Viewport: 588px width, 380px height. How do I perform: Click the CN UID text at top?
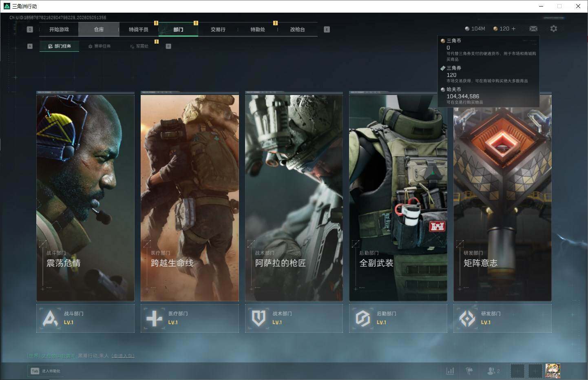tap(57, 18)
